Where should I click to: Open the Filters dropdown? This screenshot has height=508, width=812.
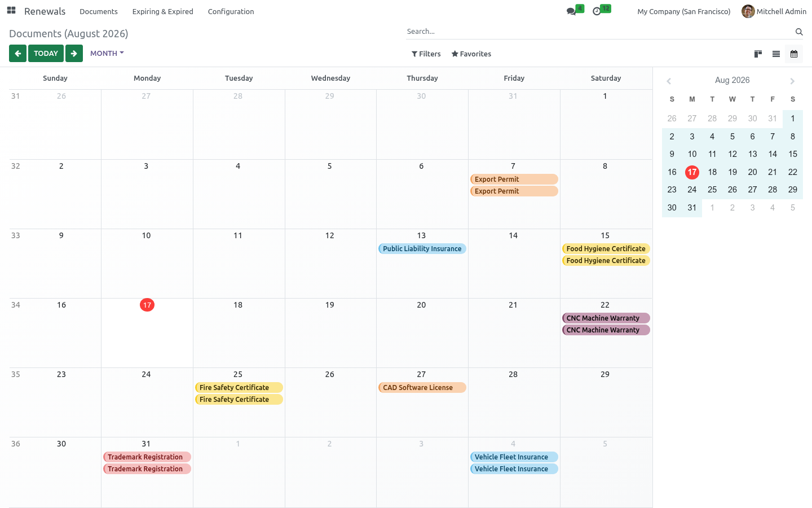[x=426, y=54]
